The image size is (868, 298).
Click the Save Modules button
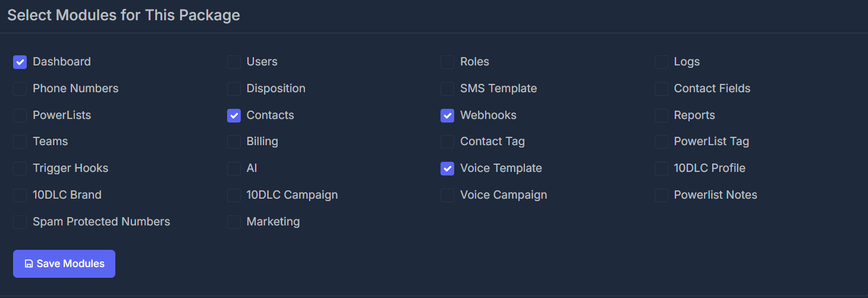coord(64,264)
